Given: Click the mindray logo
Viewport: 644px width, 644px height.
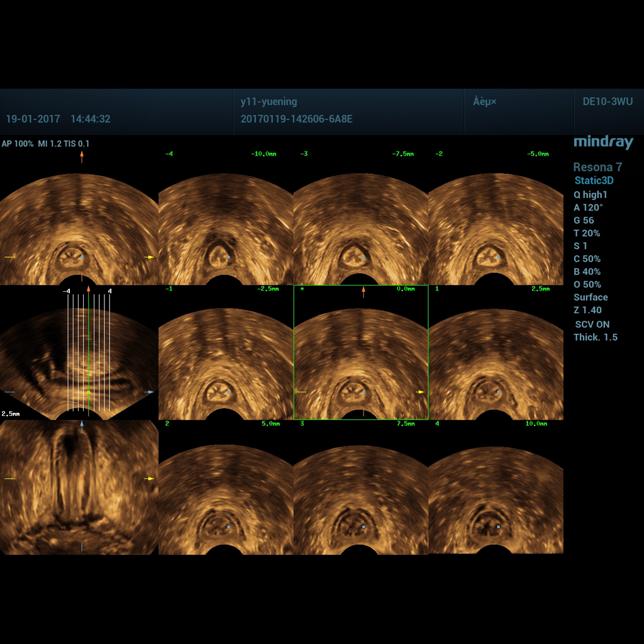Looking at the screenshot, I should (603, 143).
